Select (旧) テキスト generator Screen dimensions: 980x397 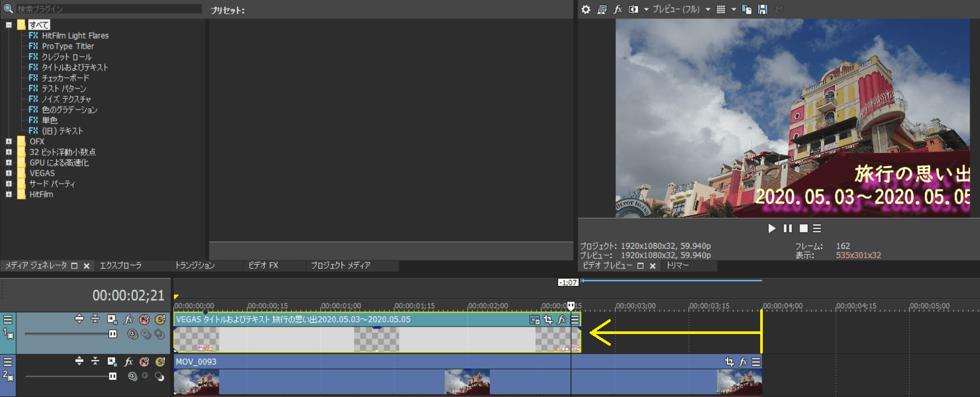click(x=63, y=131)
